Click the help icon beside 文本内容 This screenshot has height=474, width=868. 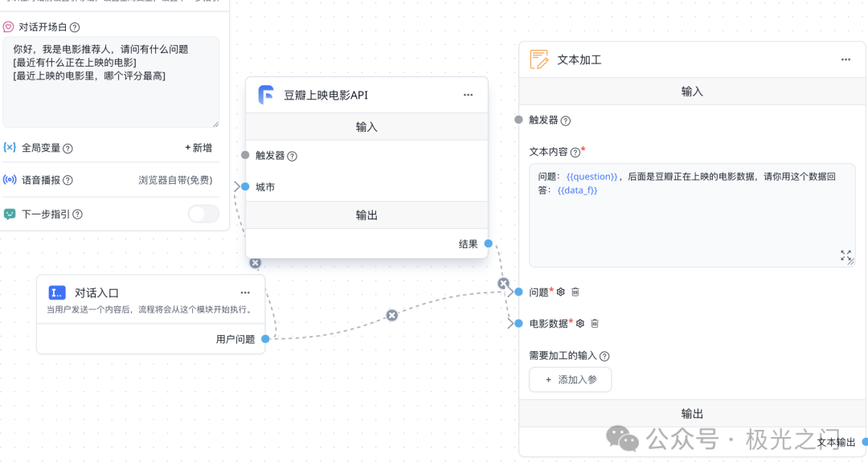575,152
